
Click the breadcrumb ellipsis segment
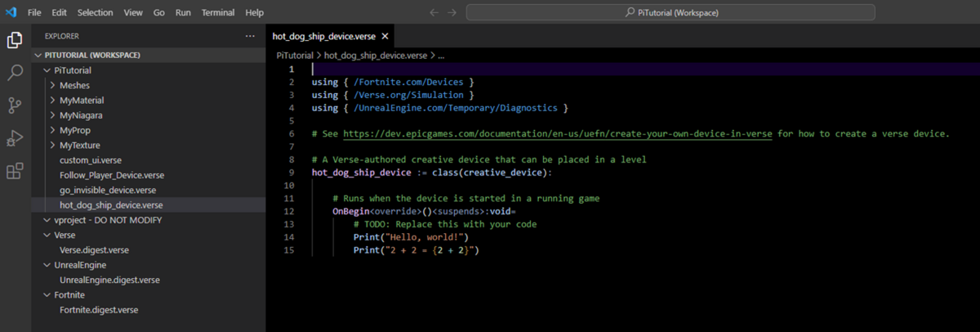pos(441,56)
